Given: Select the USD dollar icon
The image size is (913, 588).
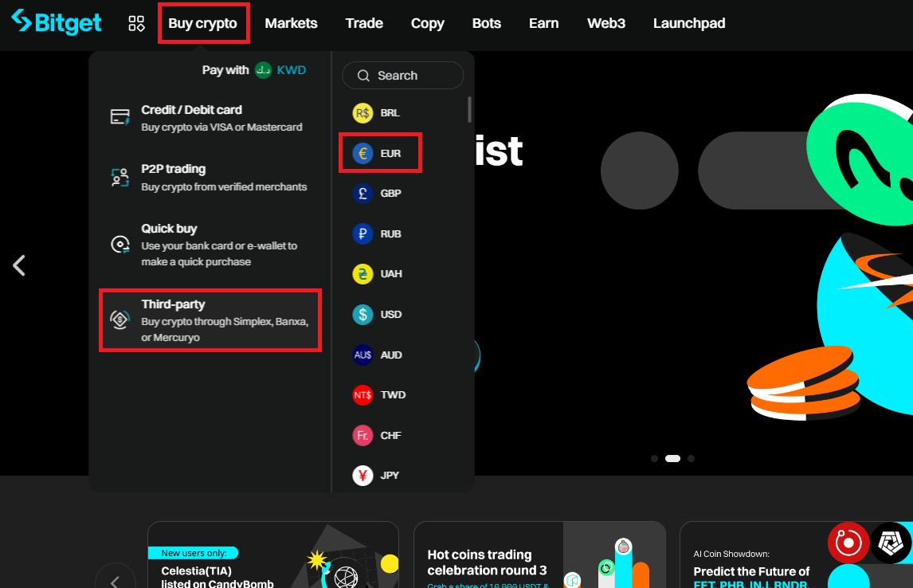Looking at the screenshot, I should click(362, 315).
